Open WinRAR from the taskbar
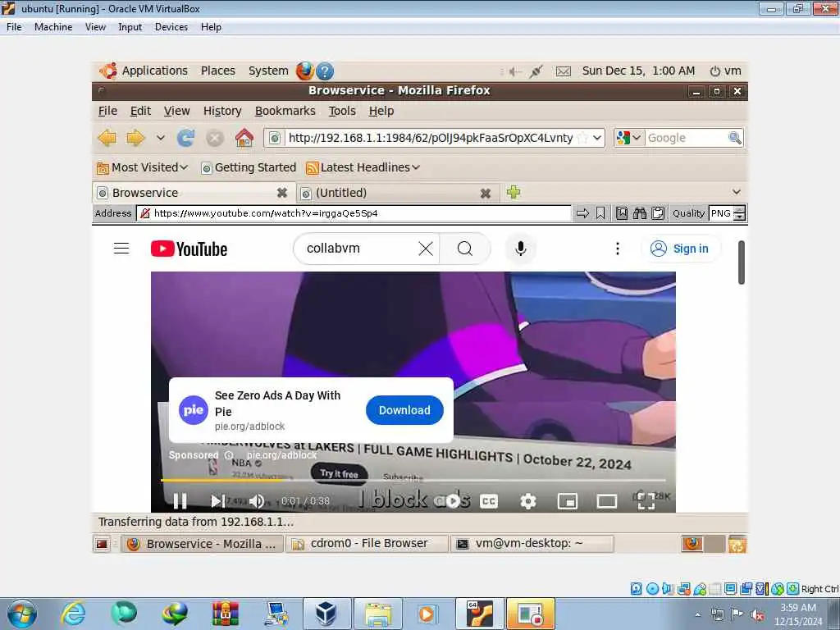The image size is (840, 630). 225,614
